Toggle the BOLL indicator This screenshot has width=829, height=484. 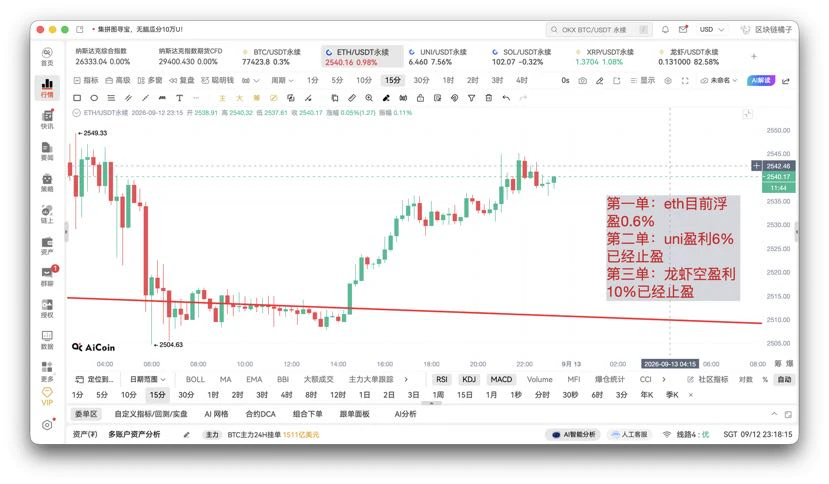195,379
